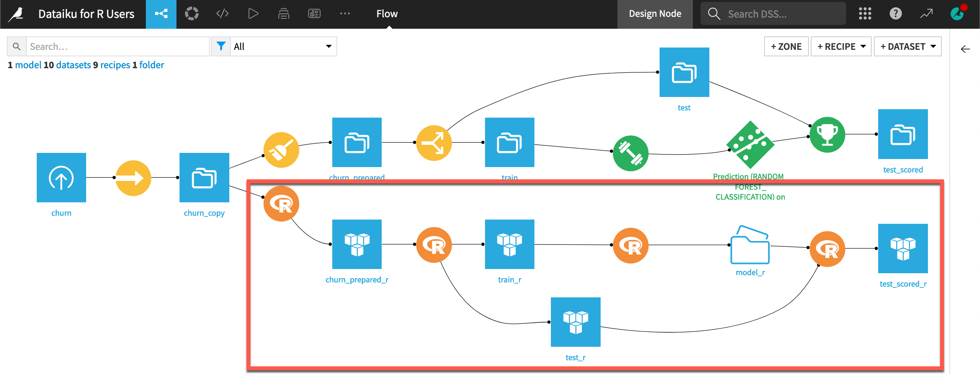This screenshot has height=374, width=980.
Task: Select the green Train dumbbell recipe icon
Action: tap(631, 154)
